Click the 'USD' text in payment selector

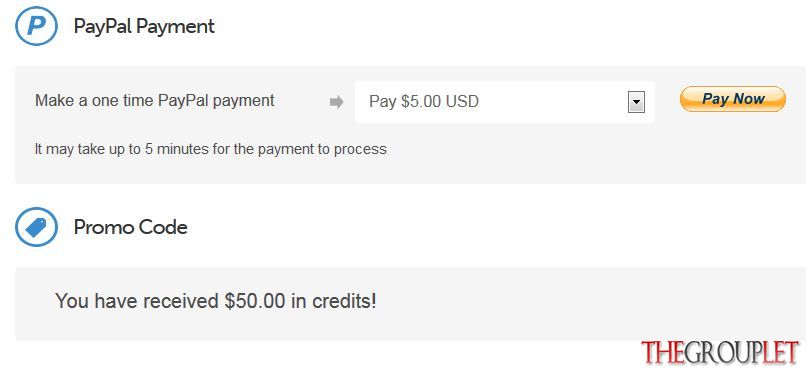(x=462, y=102)
